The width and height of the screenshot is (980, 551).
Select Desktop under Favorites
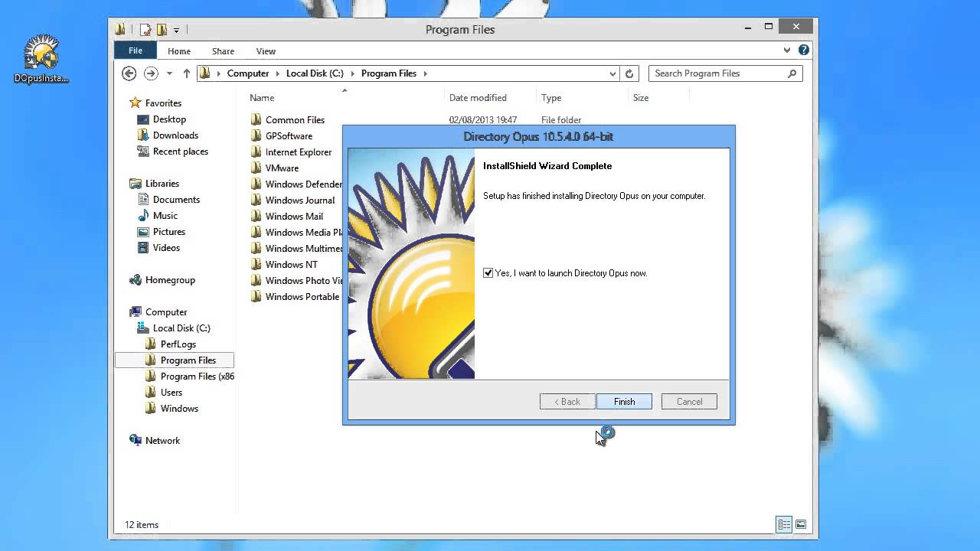169,119
